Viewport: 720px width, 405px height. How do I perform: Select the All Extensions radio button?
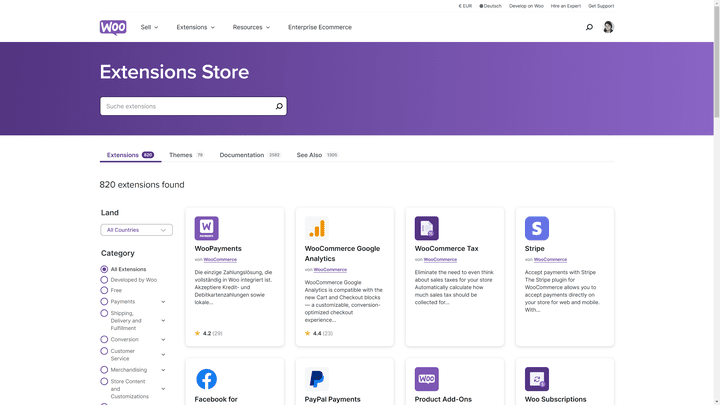(104, 269)
